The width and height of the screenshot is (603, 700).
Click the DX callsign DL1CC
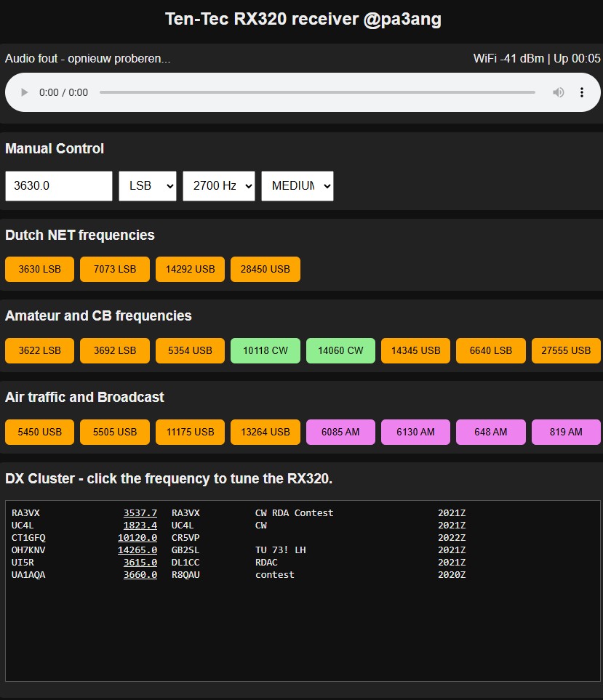coord(185,563)
